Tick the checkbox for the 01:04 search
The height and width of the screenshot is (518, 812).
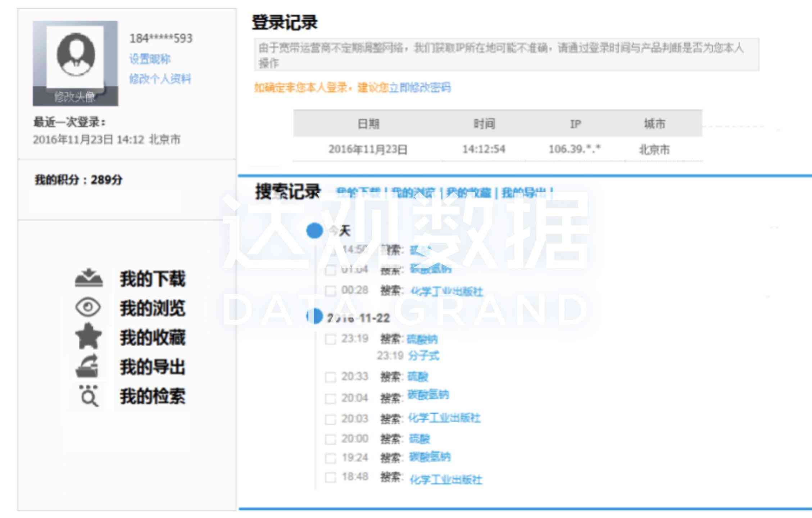330,270
